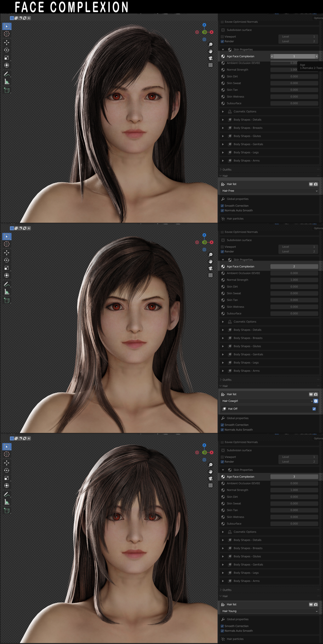
Task: Select the Move tool in the middle viewport
Action: click(x=7, y=253)
